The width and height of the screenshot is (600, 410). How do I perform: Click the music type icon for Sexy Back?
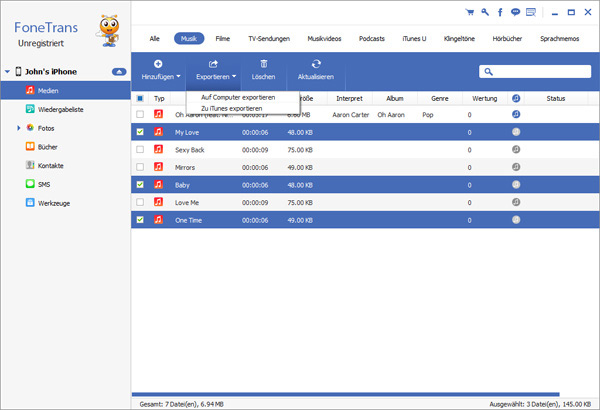pos(158,149)
